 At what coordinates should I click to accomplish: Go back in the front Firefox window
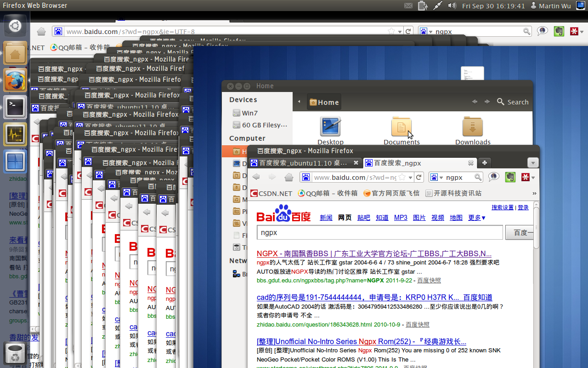(x=256, y=177)
